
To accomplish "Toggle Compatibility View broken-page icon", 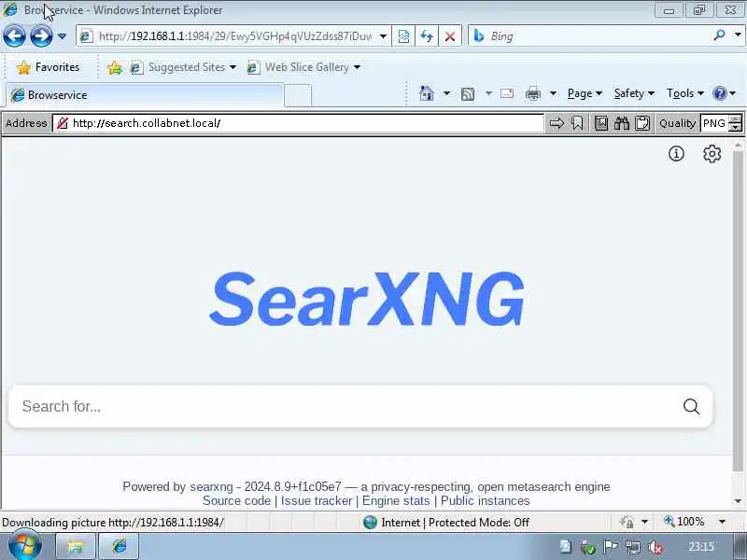I will 403,36.
